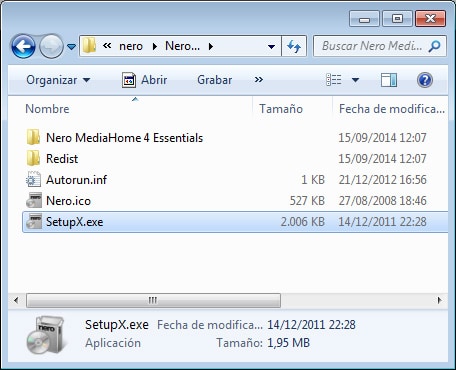Show hidden path levels via double chevron
The height and width of the screenshot is (370, 456).
click(x=107, y=46)
